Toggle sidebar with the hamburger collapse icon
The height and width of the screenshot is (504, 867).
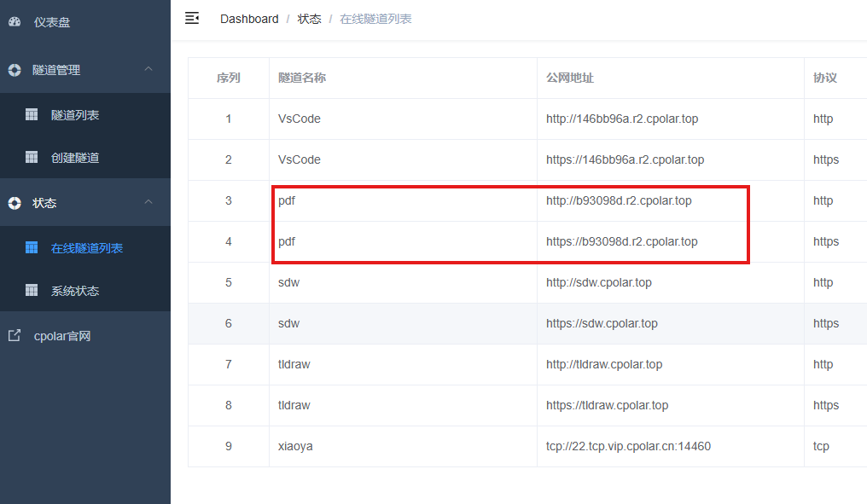pyautogui.click(x=192, y=18)
